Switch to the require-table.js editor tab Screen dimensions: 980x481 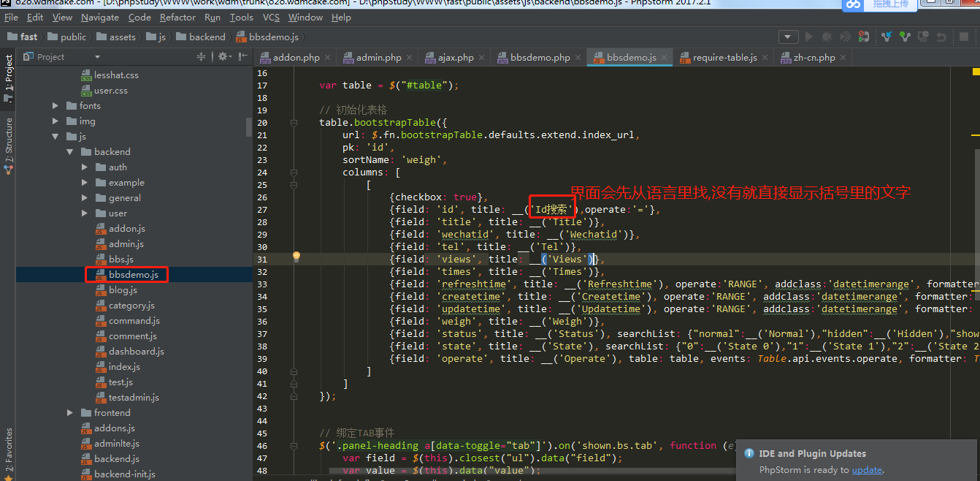724,57
